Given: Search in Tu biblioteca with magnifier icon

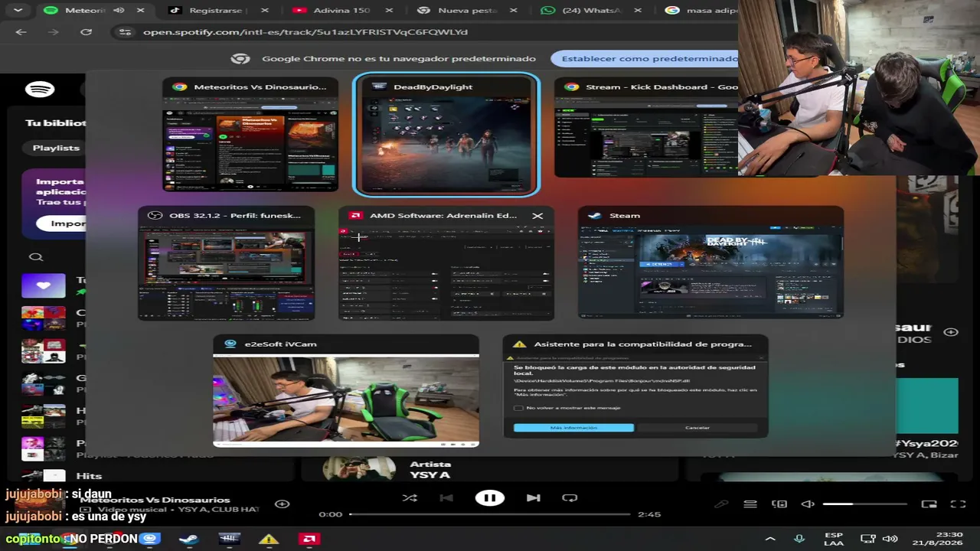Looking at the screenshot, I should click(36, 257).
